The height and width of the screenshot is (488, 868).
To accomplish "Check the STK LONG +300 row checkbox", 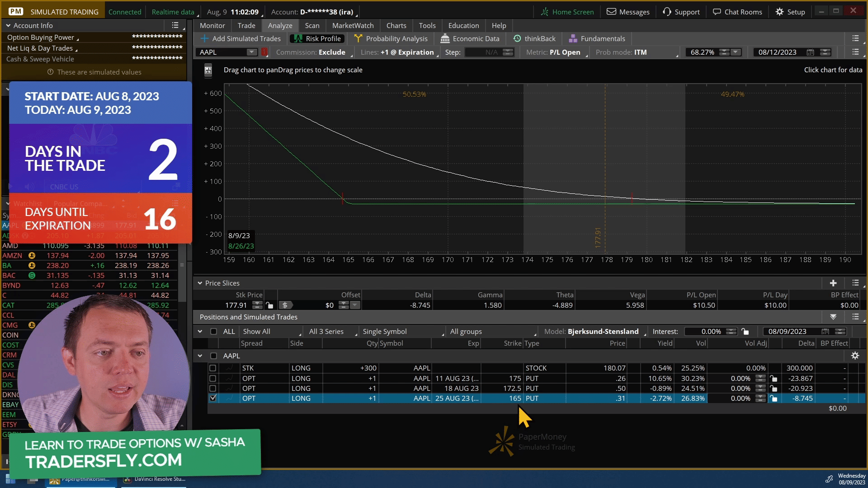I will click(x=213, y=368).
